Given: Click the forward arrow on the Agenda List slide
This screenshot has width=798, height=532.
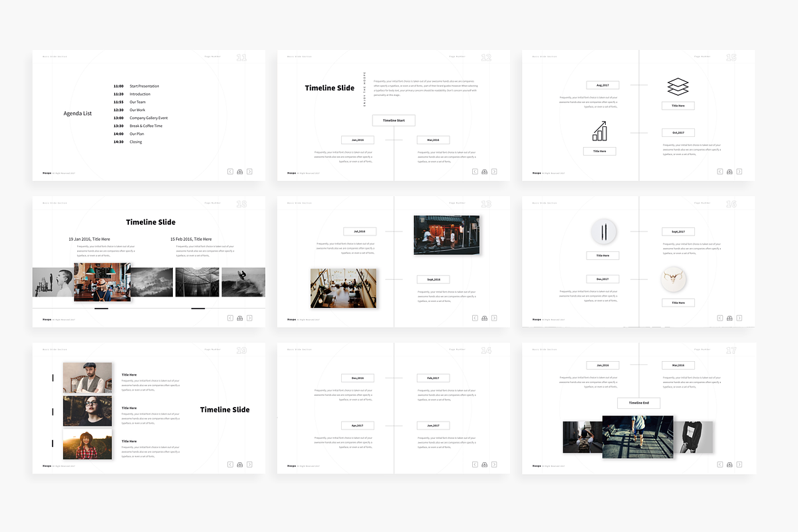Looking at the screenshot, I should [249, 171].
